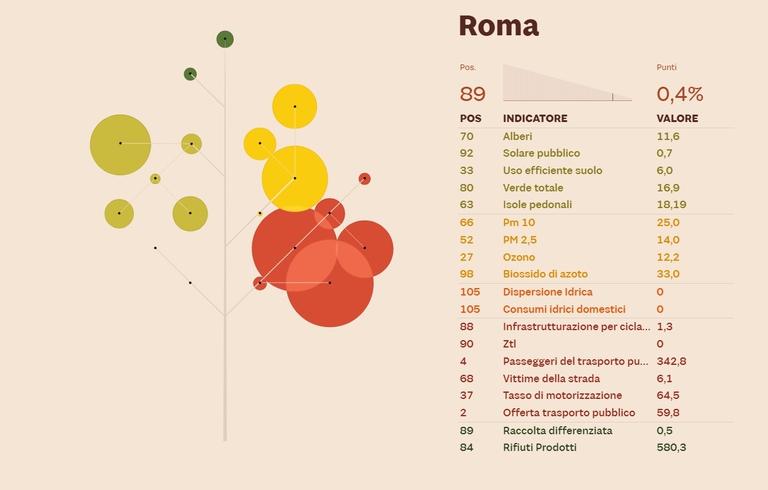
Task: Select the dark green bubble at tree top
Action: click(225, 39)
